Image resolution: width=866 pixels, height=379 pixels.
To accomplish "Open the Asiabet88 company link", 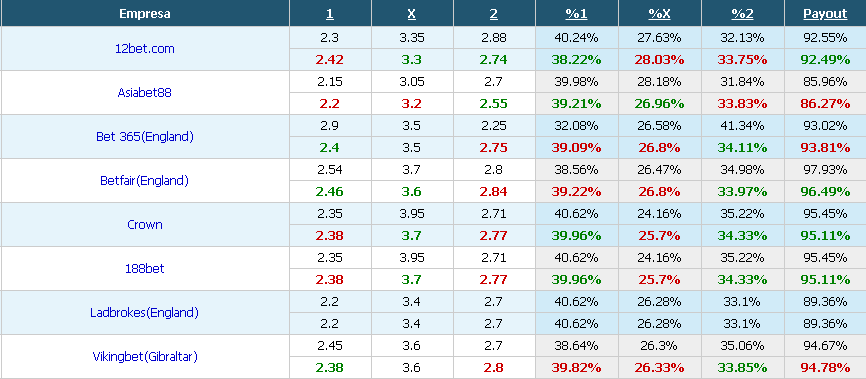I will [x=145, y=92].
